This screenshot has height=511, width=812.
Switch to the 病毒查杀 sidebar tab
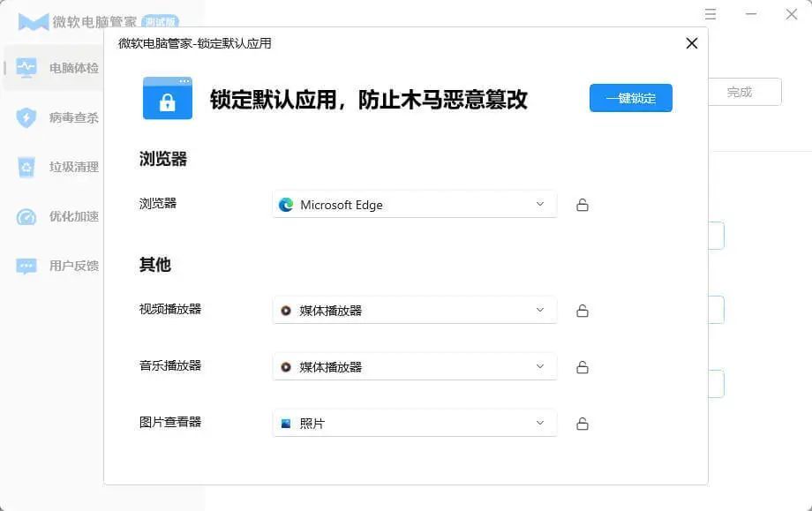point(73,117)
